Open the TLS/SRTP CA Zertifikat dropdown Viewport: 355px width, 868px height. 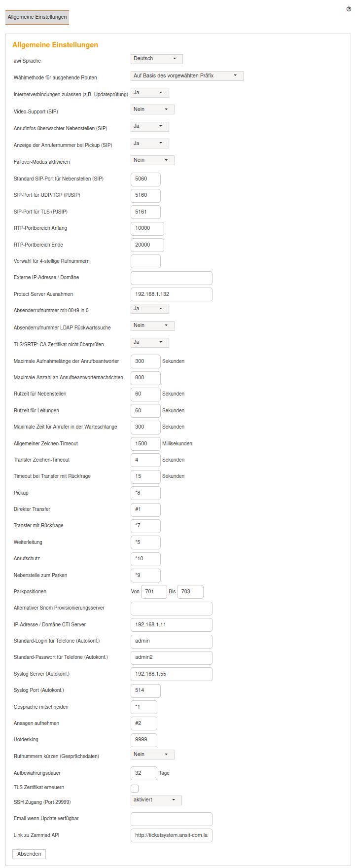pyautogui.click(x=149, y=342)
